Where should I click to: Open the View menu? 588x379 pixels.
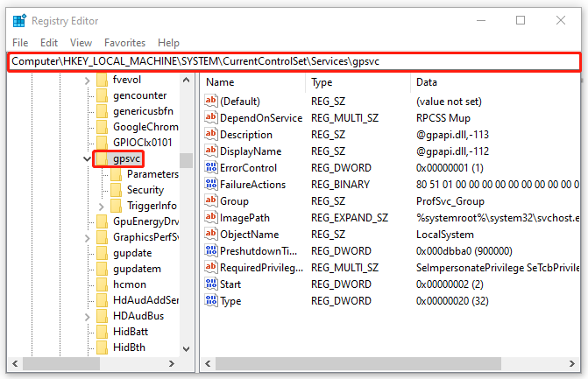[x=81, y=43]
